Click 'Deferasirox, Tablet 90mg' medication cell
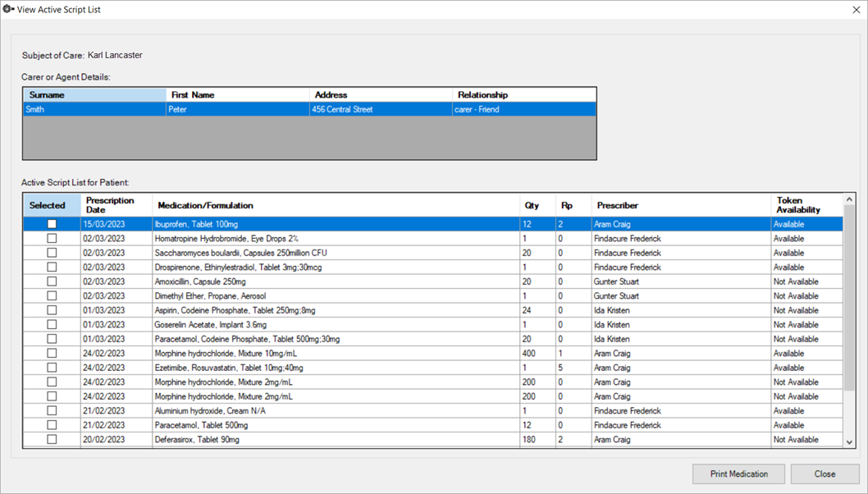Viewport: 868px width, 494px height. 336,439
